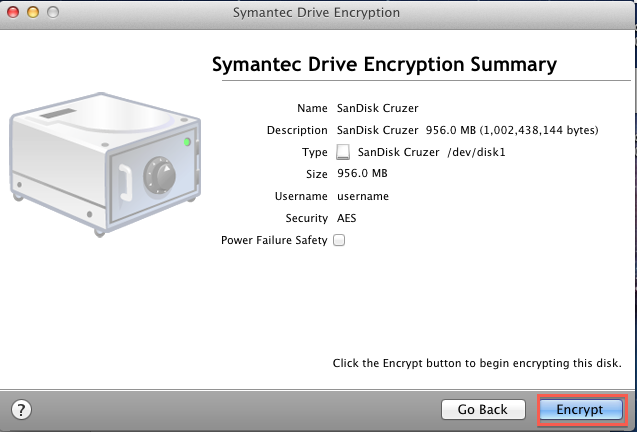Click the green indicator light on the safe drive
The width and height of the screenshot is (637, 432).
click(187, 142)
